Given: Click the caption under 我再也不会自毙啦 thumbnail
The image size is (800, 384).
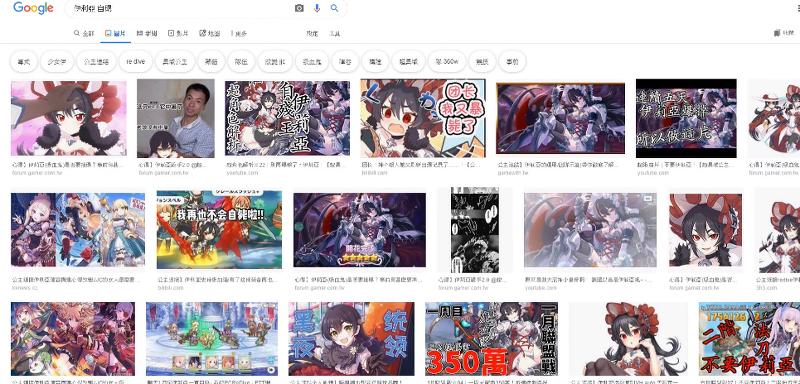Looking at the screenshot, I should pos(218,280).
